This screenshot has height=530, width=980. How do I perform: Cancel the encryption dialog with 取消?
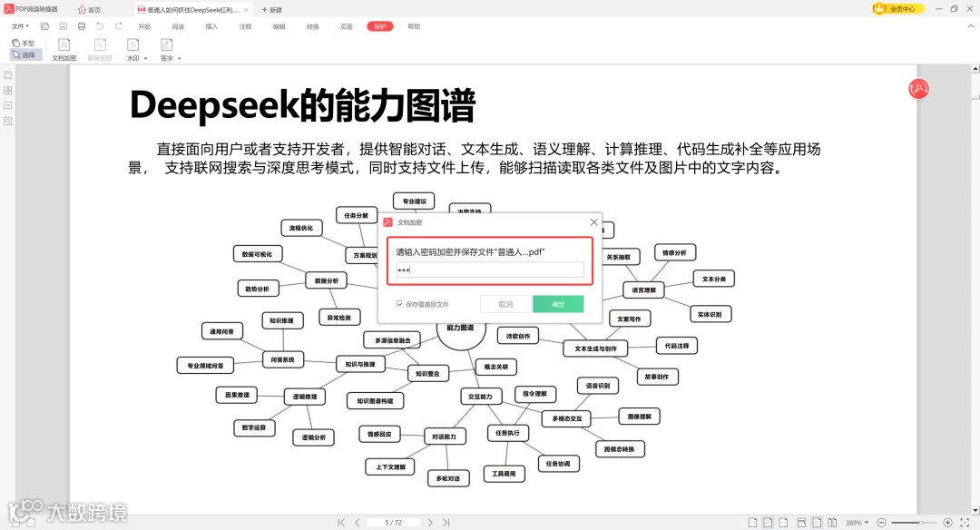[x=505, y=304]
